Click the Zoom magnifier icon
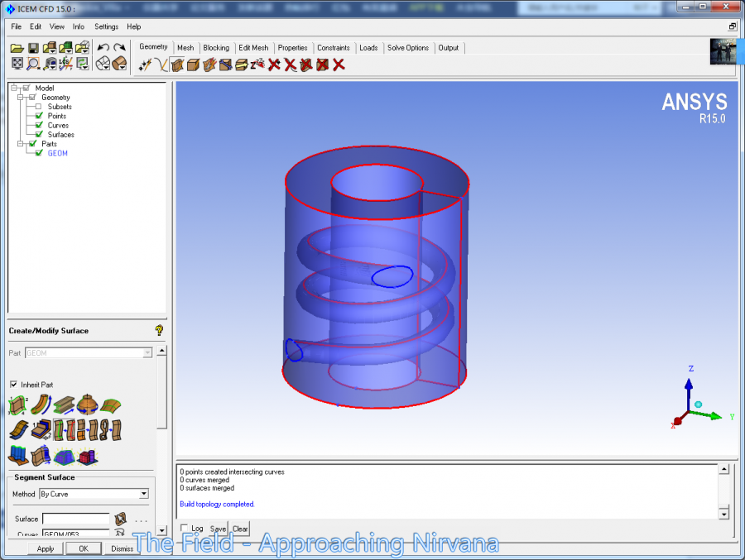Screen dimensions: 745x560 [33, 64]
